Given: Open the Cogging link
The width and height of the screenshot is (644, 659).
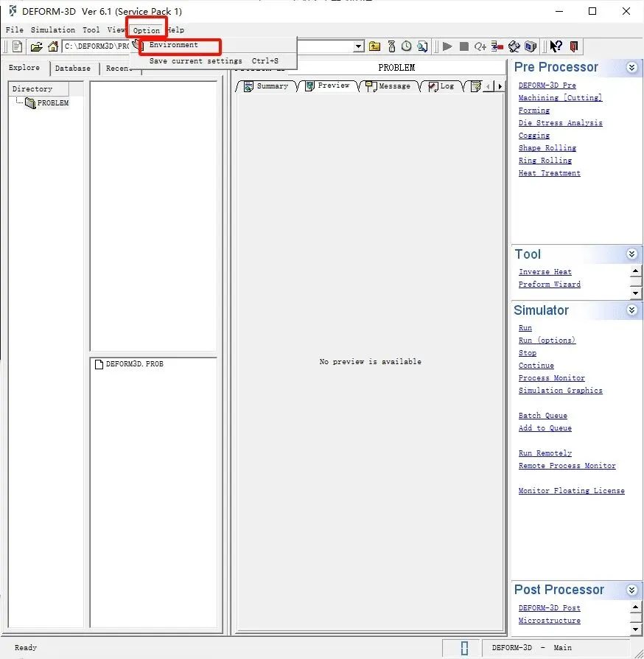Looking at the screenshot, I should (x=534, y=136).
